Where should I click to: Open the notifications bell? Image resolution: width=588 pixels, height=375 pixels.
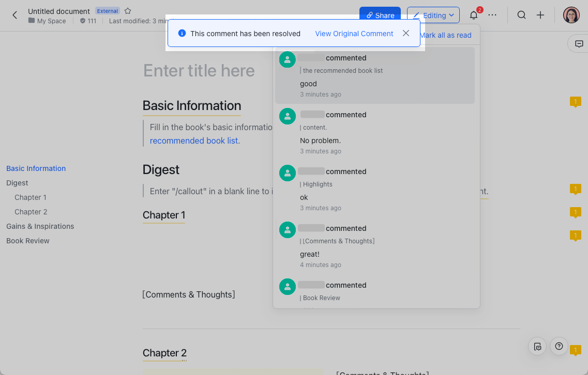(473, 15)
